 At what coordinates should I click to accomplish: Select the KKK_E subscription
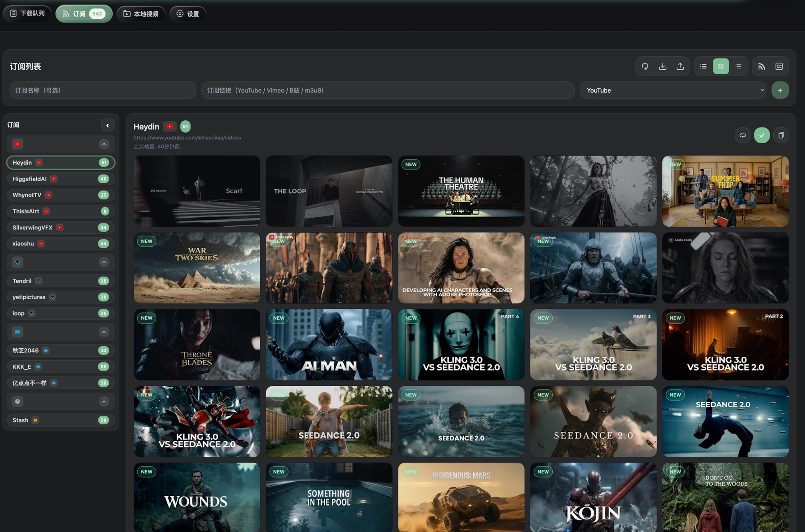point(61,367)
